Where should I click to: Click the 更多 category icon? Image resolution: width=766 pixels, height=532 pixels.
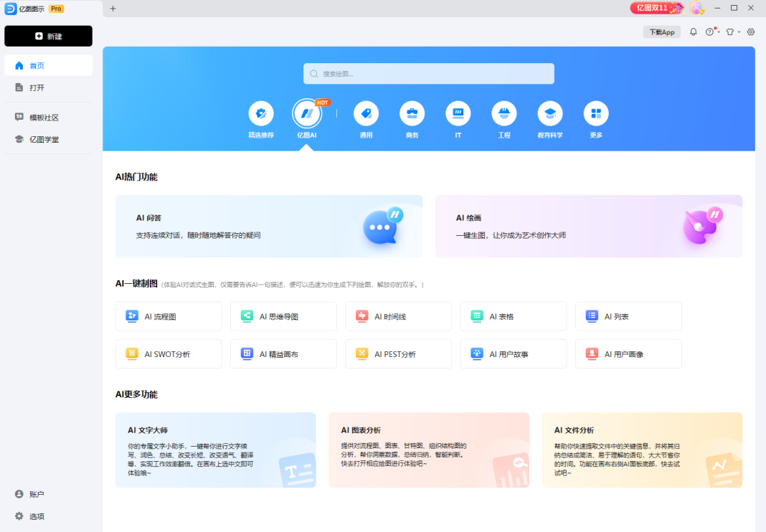pos(595,113)
